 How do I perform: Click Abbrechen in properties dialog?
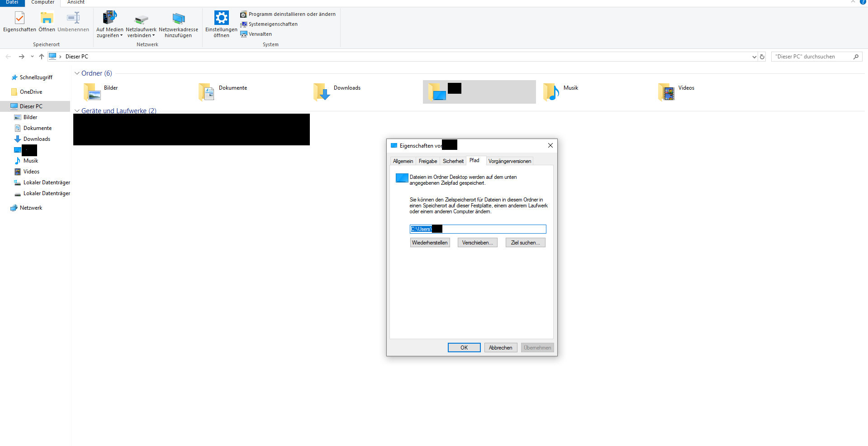(501, 348)
